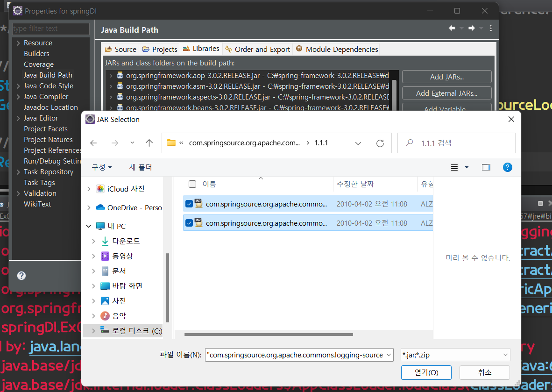Expand iCloud 사진 tree node
The height and width of the screenshot is (392, 552).
(x=89, y=189)
